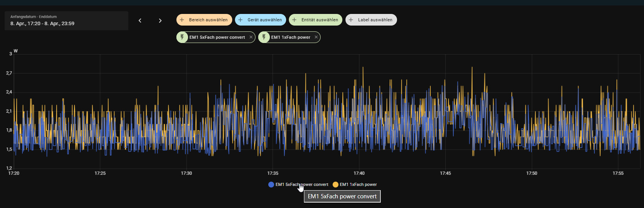Remove EM1 5xFach power convert entity chip
The height and width of the screenshot is (208, 644).
(251, 37)
